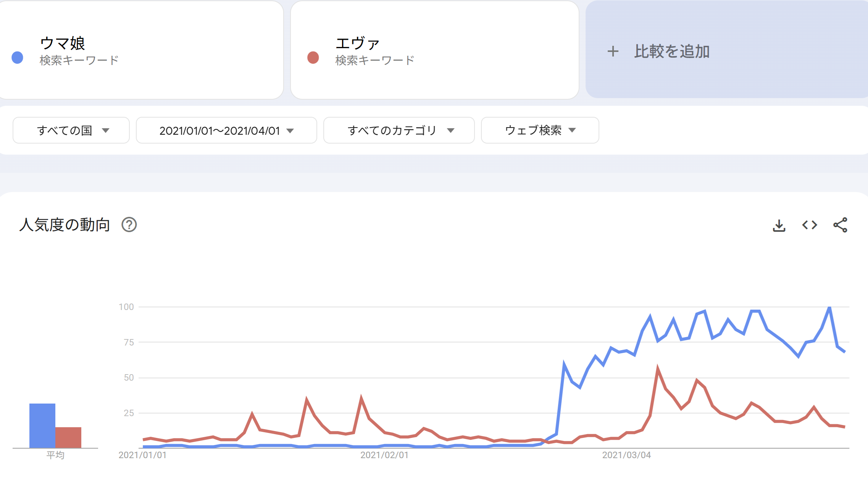Click the blue line peak at 100
This screenshot has width=868, height=499.
coord(829,308)
